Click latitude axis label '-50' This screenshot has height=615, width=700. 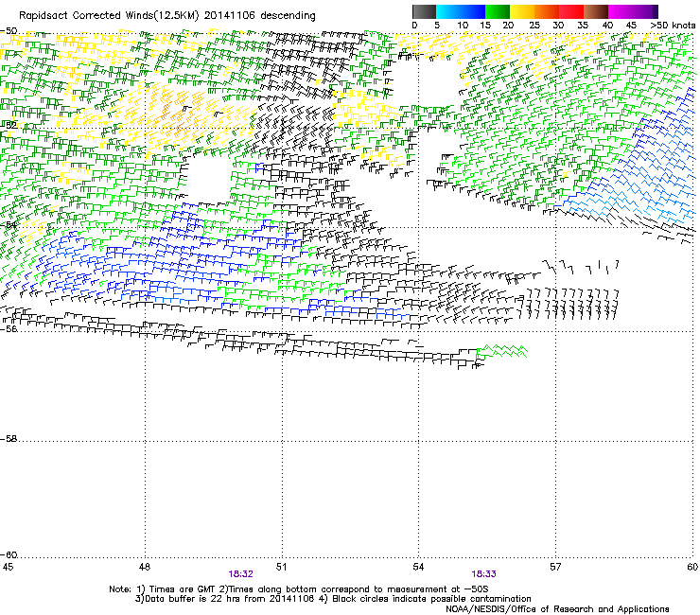9,31
